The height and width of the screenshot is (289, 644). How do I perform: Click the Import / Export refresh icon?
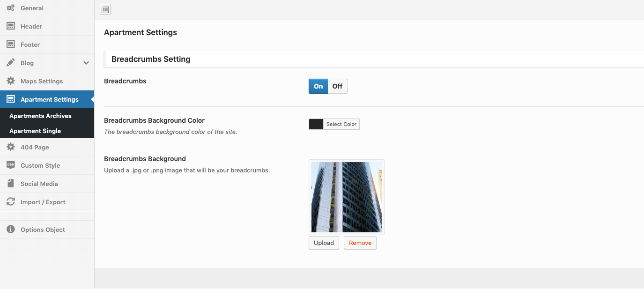tap(10, 202)
